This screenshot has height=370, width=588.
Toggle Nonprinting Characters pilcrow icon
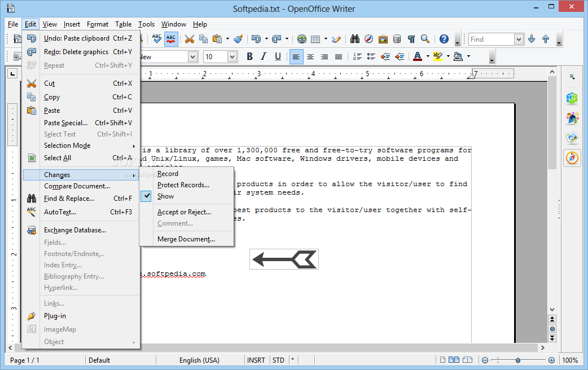tap(411, 39)
